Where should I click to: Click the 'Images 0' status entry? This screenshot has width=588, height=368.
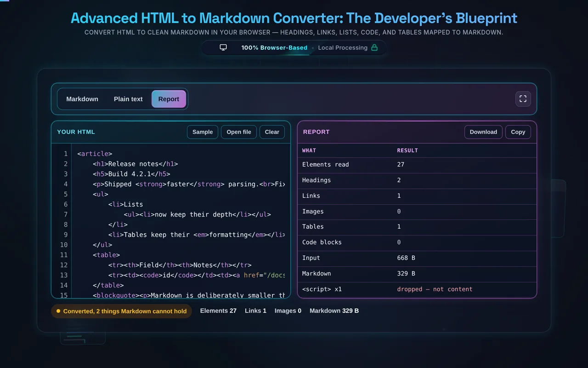tap(288, 311)
